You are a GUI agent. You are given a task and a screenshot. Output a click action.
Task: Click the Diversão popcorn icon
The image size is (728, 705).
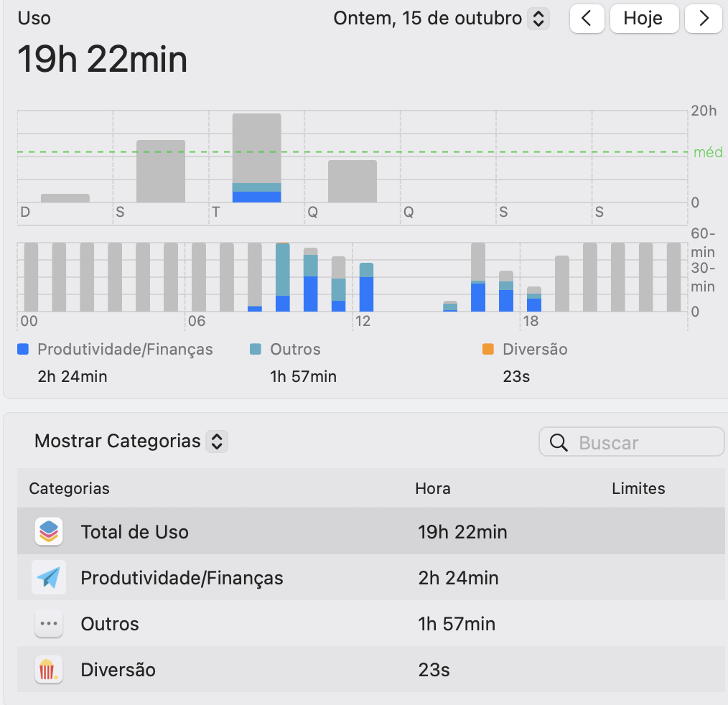click(49, 670)
